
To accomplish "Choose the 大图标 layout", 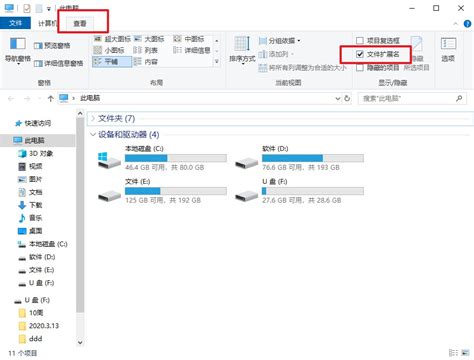I will pos(149,39).
